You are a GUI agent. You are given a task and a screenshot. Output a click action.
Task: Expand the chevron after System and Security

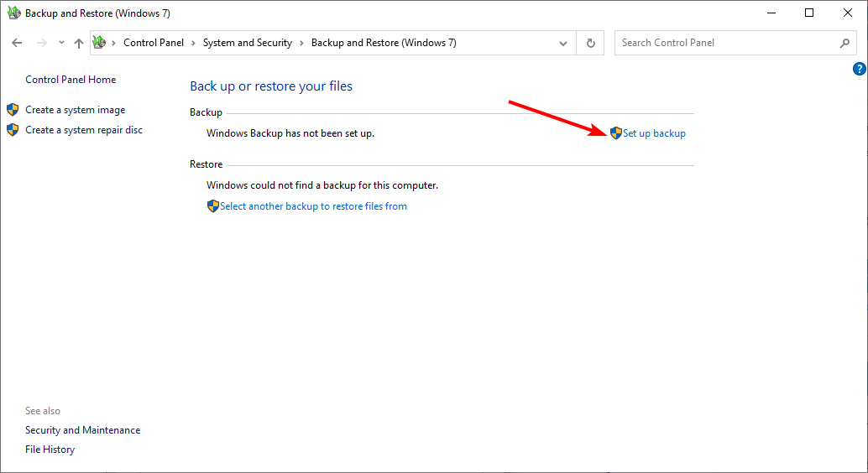[x=301, y=43]
